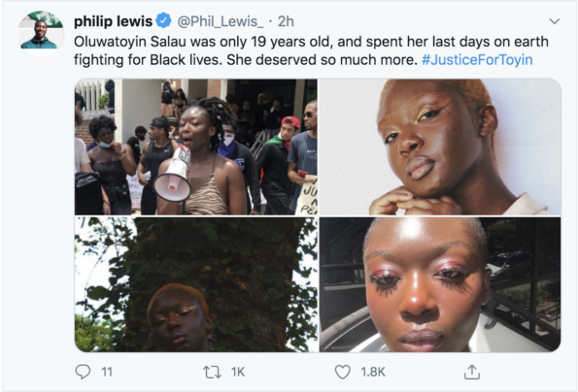View the megaphone protest photo
This screenshot has width=578, height=392.
[195, 147]
